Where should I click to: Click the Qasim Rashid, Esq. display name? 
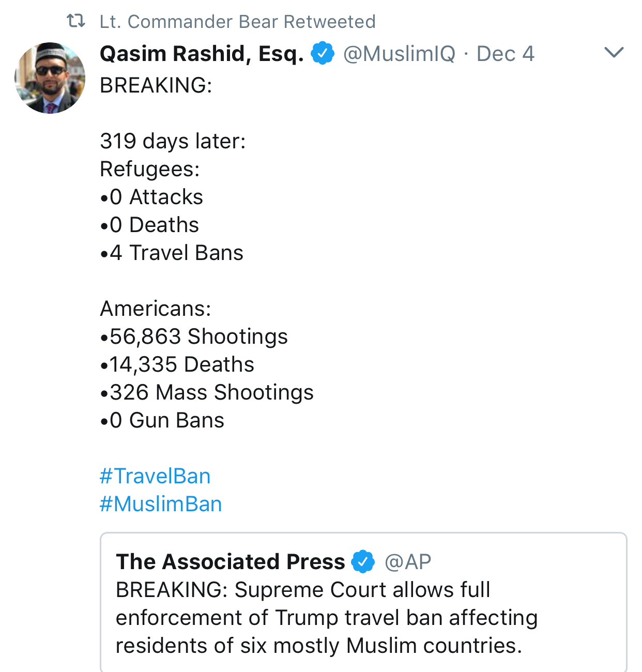[x=202, y=54]
